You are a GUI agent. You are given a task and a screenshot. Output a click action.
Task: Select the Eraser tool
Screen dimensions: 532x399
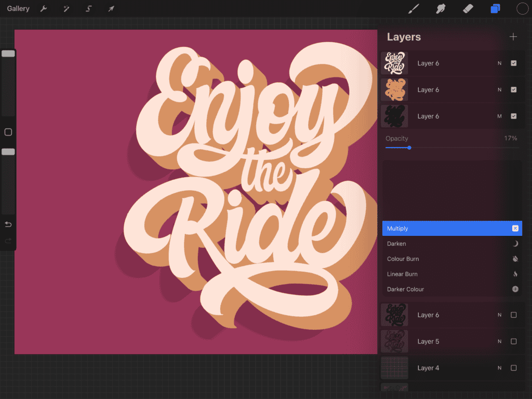(468, 9)
